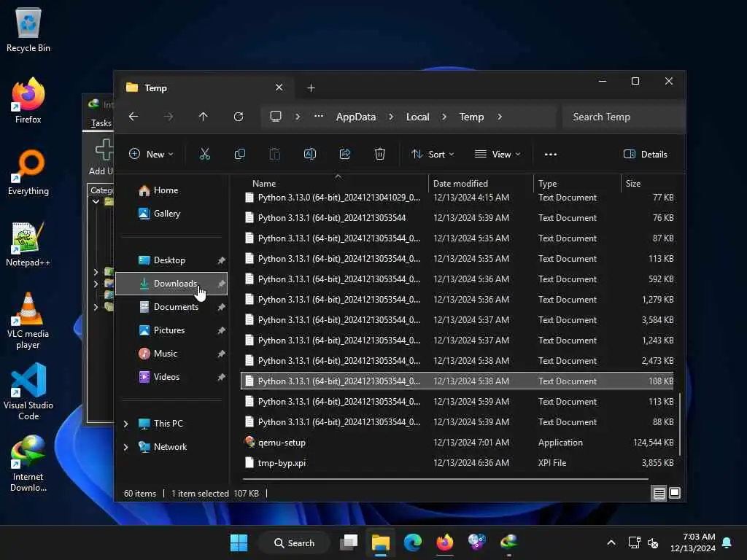Select the qemu-setup application file

457,443
